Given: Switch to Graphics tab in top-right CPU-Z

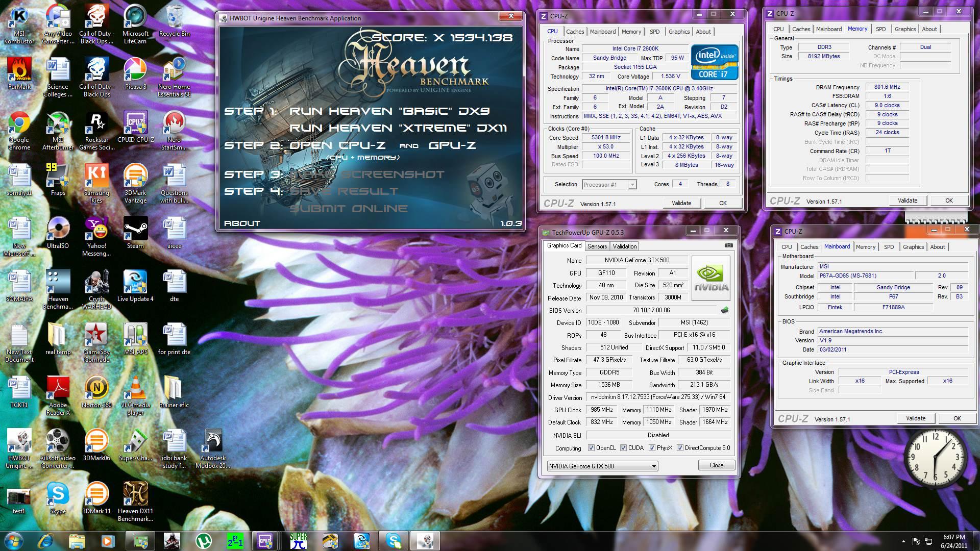Looking at the screenshot, I should coord(905,29).
